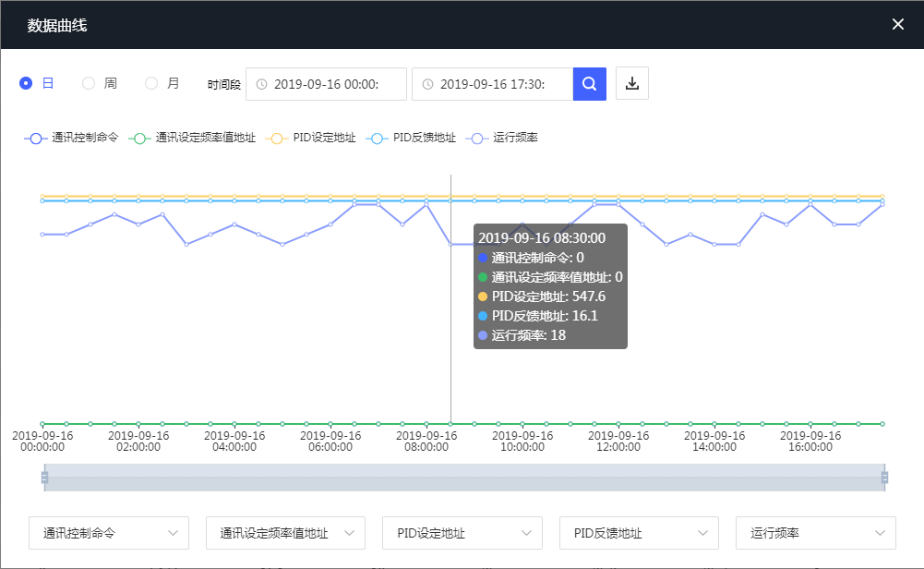Toggle PID反馈地址 legend series
924x569 pixels.
412,138
